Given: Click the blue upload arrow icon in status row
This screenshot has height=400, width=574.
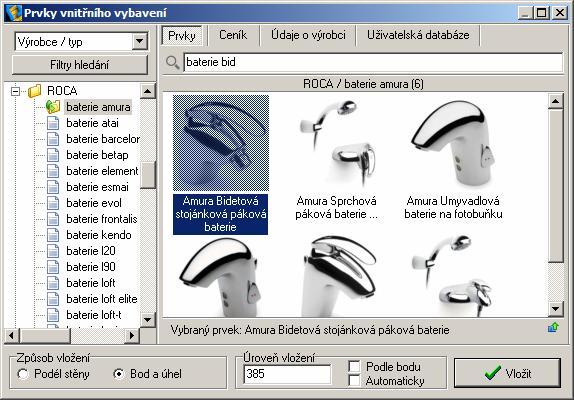Looking at the screenshot, I should click(x=553, y=328).
